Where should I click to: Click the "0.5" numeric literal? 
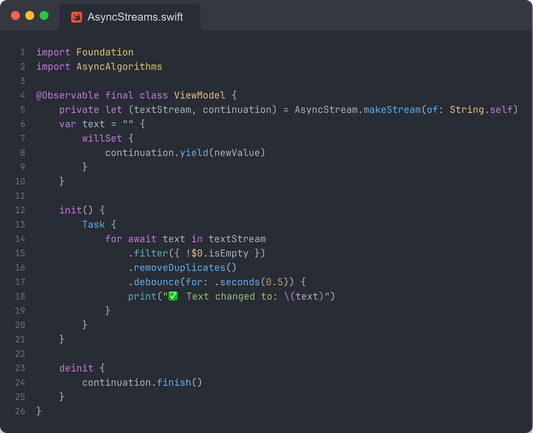(274, 282)
